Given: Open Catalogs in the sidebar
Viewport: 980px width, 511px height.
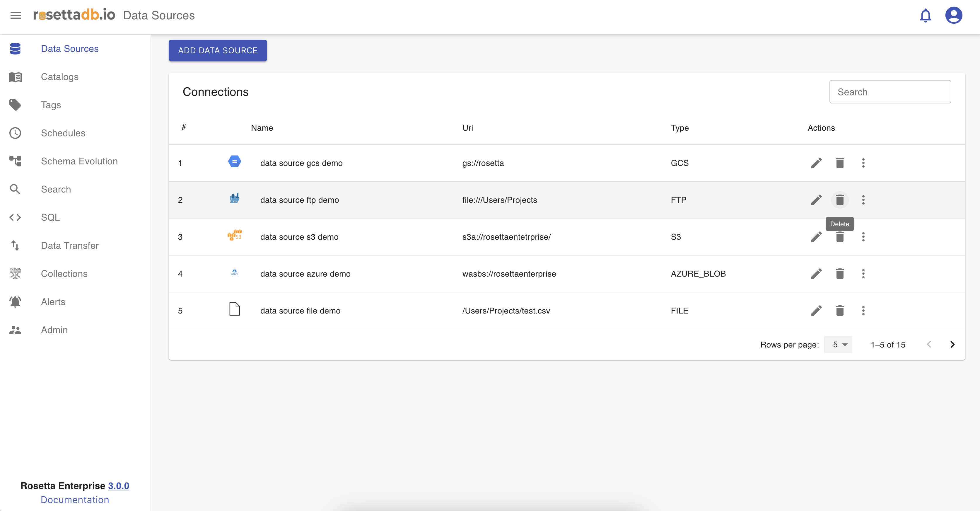Looking at the screenshot, I should pos(59,77).
